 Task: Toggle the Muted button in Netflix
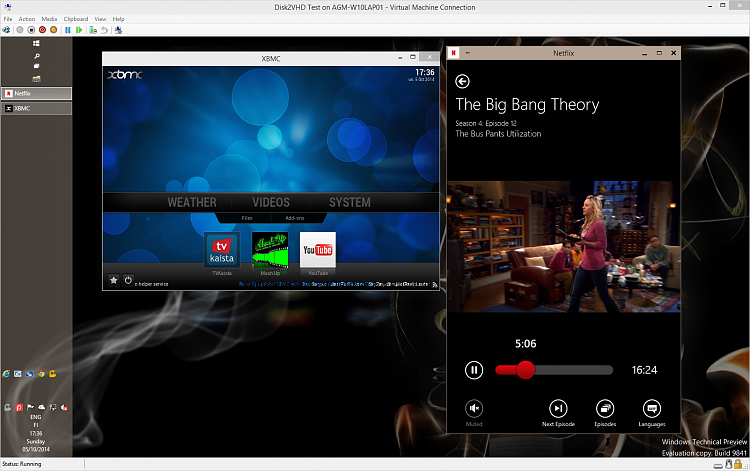click(474, 413)
